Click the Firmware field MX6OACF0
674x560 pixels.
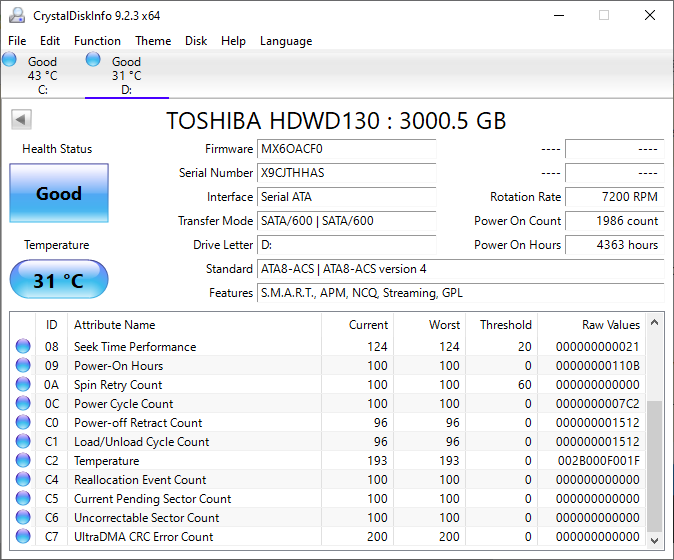click(346, 149)
